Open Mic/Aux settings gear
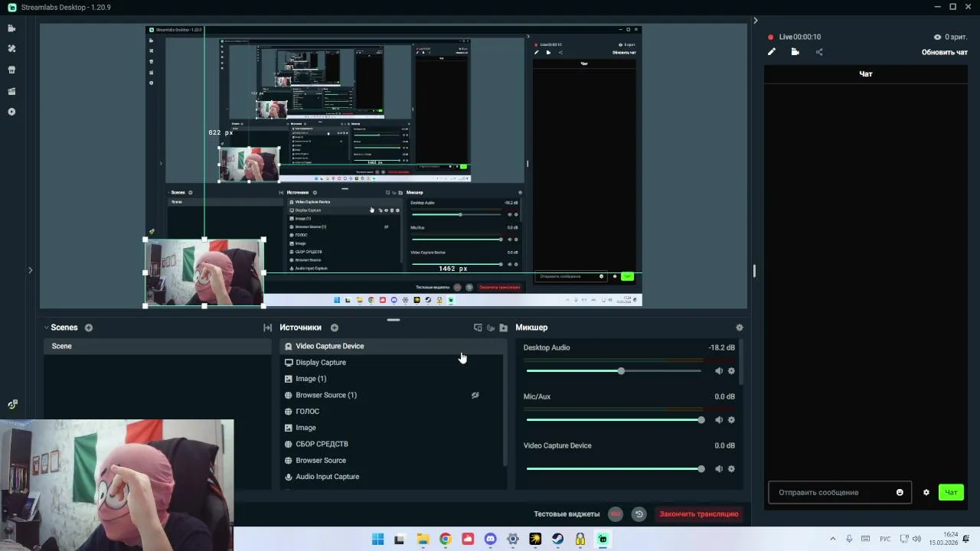 click(x=731, y=420)
